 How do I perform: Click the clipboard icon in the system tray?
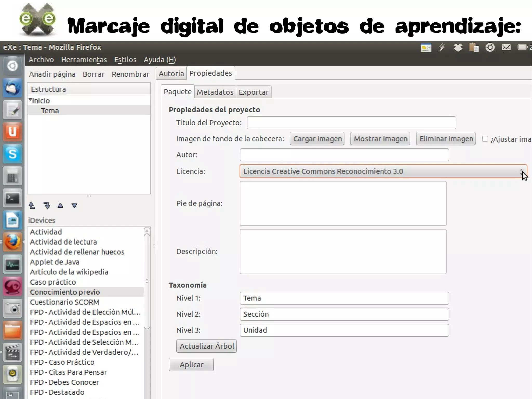click(x=474, y=47)
